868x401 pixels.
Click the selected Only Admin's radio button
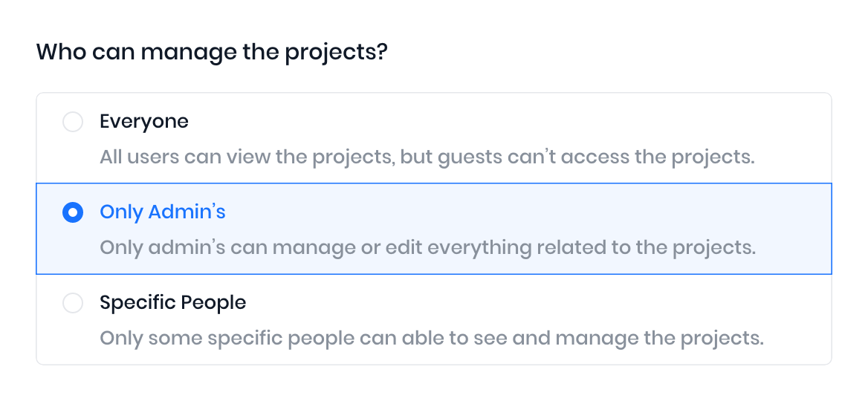pos(73,213)
